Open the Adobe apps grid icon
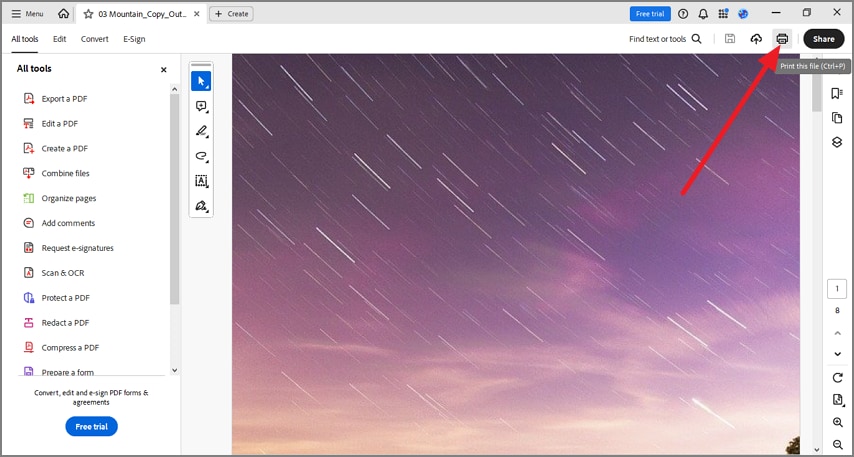 (723, 14)
